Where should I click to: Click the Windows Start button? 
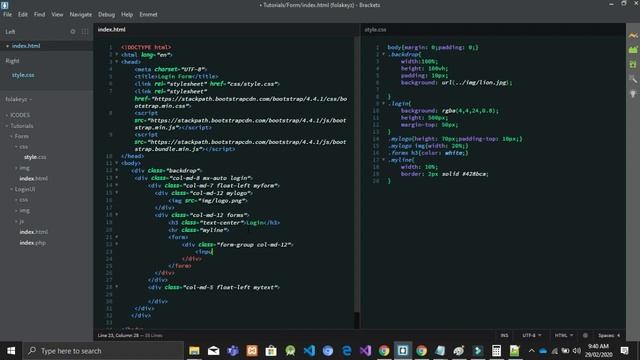pyautogui.click(x=11, y=351)
